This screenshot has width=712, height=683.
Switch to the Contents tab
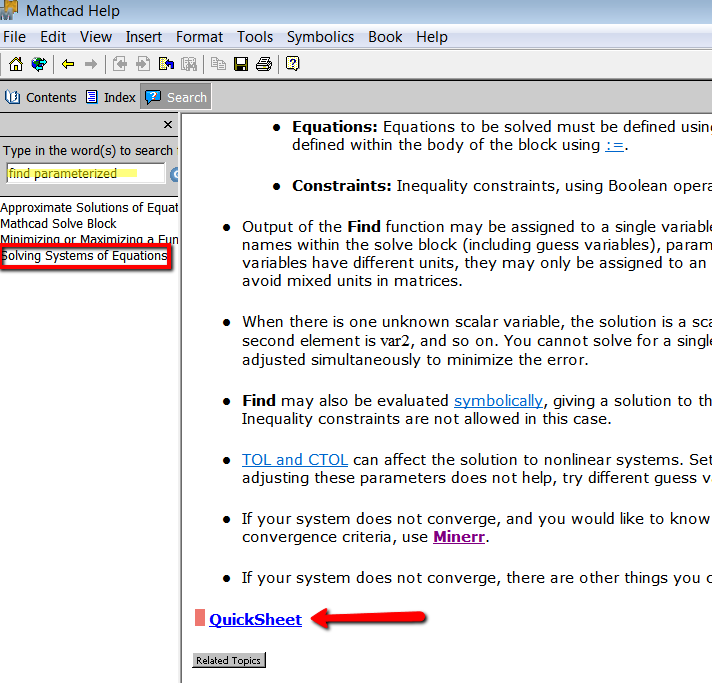click(x=40, y=97)
